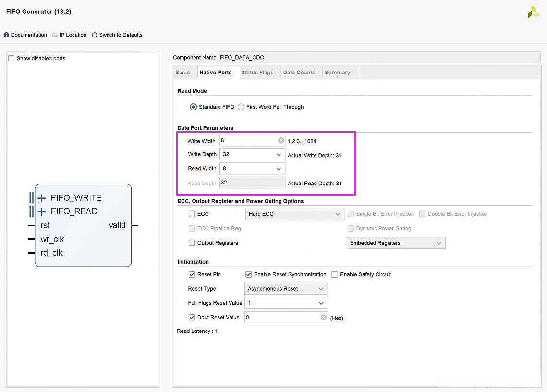This screenshot has height=392, width=547.
Task: Go to the Summary tab
Action: 337,73
